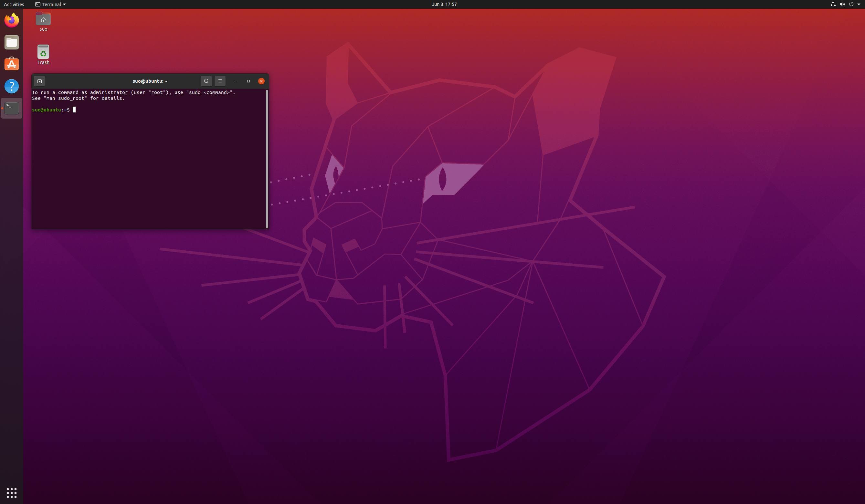The image size is (865, 504).
Task: Click the terminal search magnifier icon
Action: (206, 81)
